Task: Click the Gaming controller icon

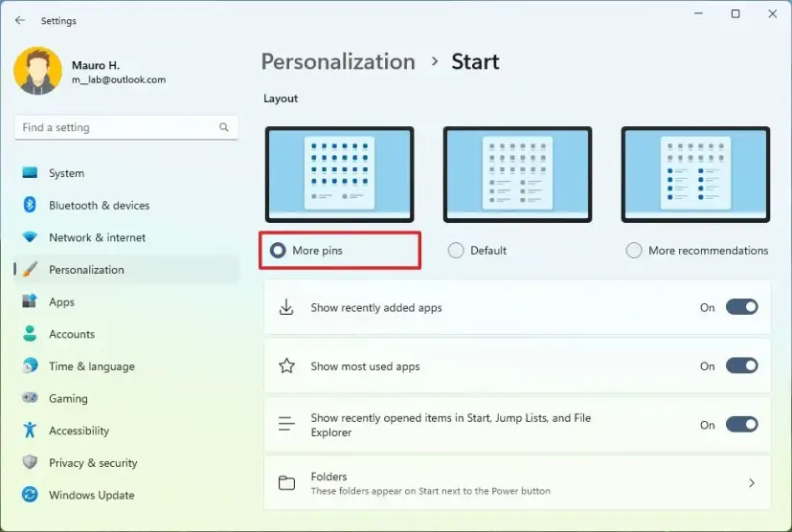Action: [30, 398]
